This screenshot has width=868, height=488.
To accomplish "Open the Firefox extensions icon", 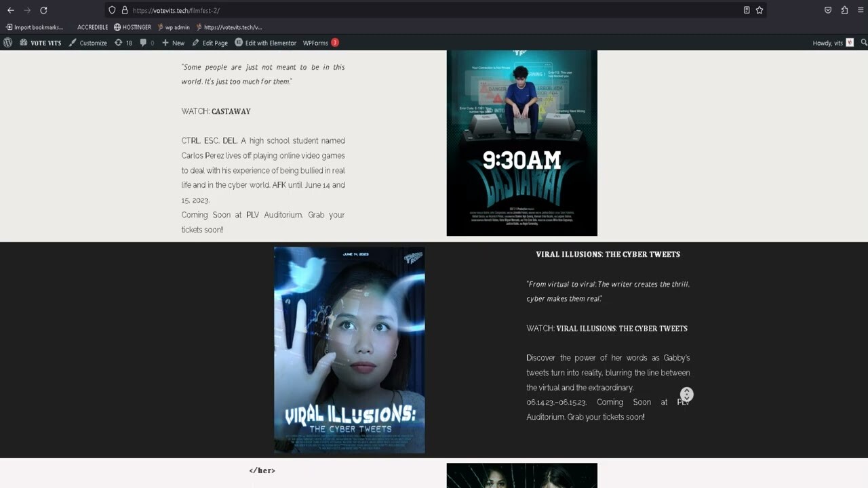I will click(844, 10).
